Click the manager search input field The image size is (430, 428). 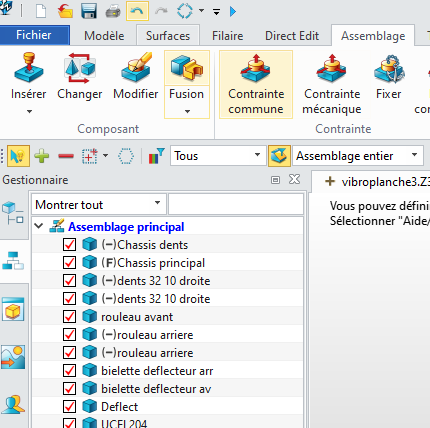[x=236, y=204]
